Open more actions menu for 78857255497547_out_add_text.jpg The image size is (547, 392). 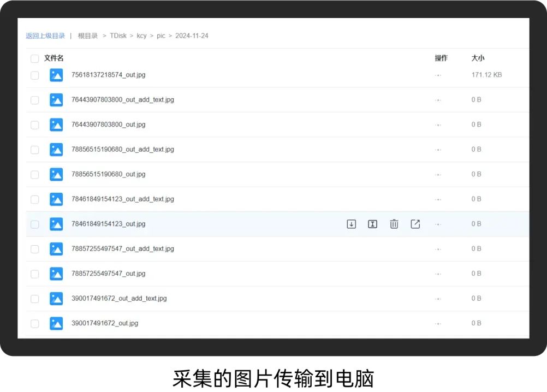point(438,249)
